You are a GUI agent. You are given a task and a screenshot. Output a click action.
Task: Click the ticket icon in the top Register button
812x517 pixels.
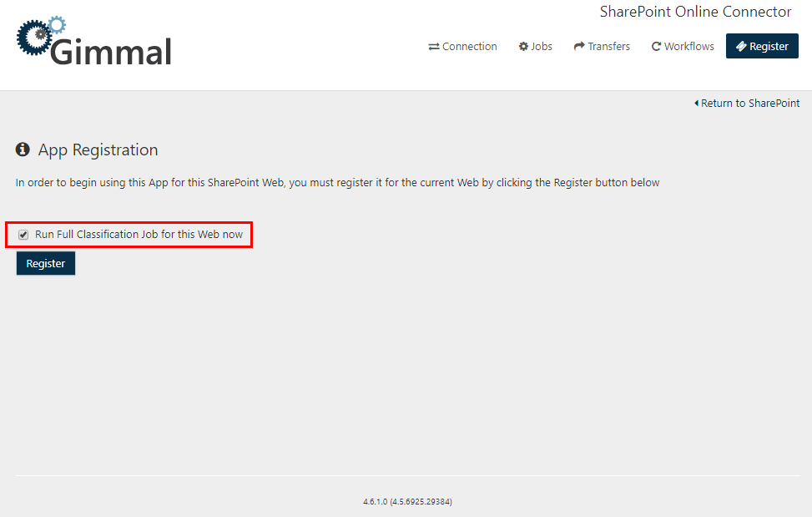[740, 47]
